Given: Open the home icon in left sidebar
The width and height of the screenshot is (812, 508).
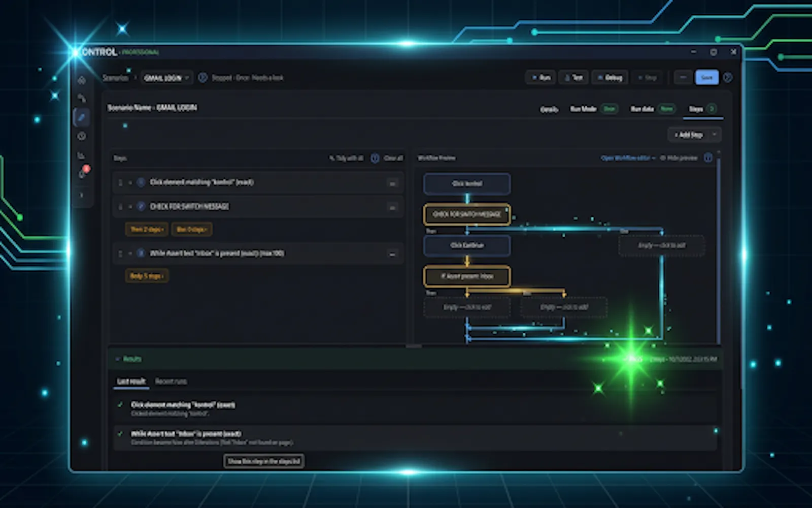Looking at the screenshot, I should [82, 80].
